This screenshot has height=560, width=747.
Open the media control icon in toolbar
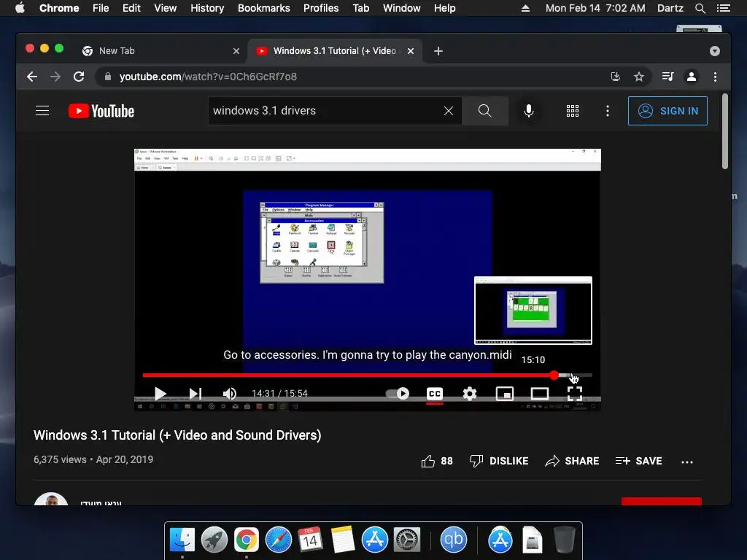[668, 77]
